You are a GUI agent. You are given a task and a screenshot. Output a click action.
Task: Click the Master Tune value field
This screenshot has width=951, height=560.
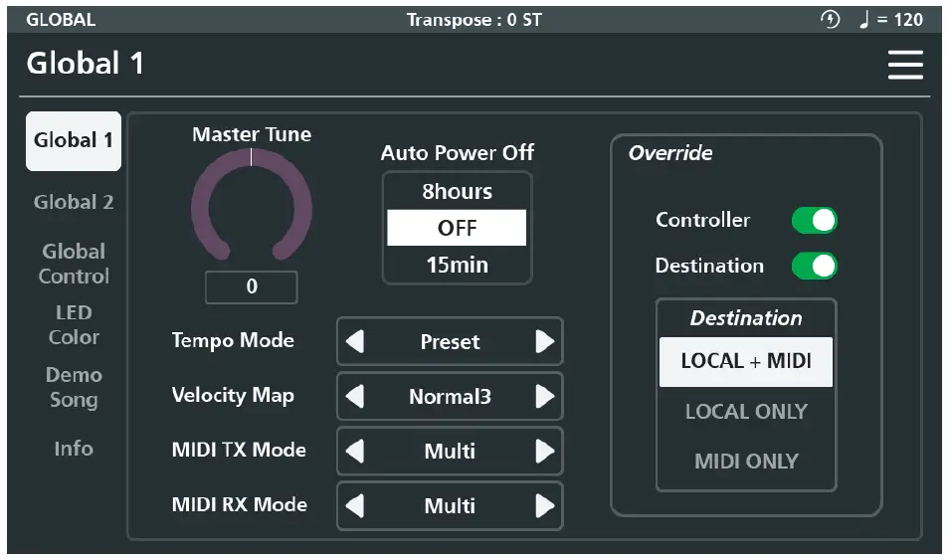coord(251,287)
